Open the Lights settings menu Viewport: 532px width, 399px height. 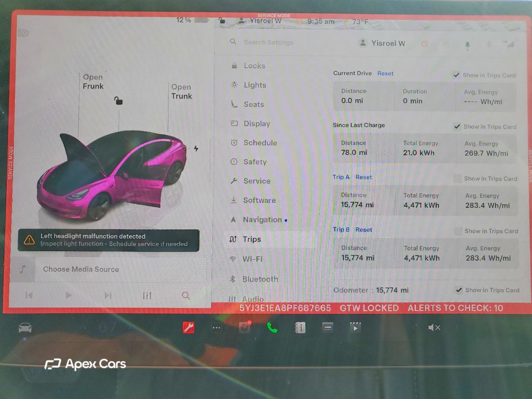(255, 85)
